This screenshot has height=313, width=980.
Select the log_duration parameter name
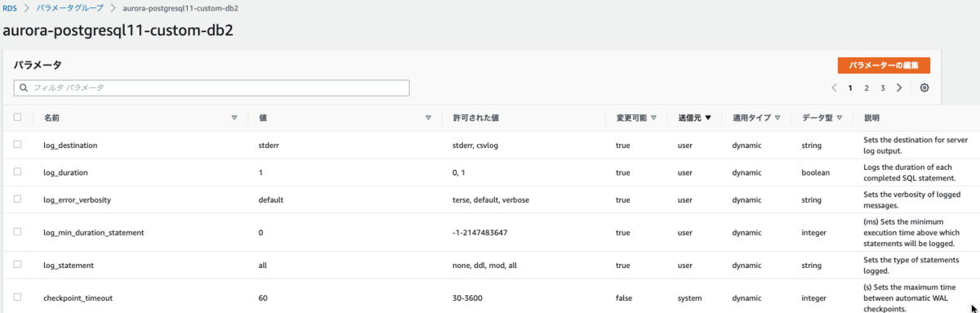(65, 172)
